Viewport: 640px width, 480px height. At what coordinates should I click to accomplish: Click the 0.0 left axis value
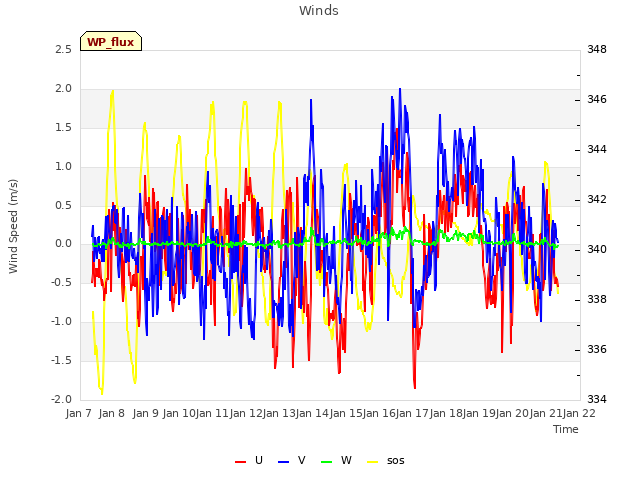(63, 244)
